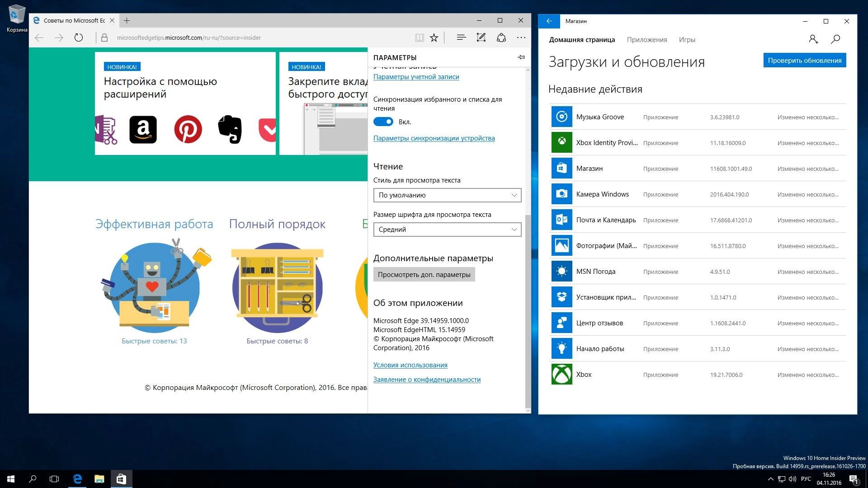Open Device sync settings link
868x488 pixels.
[434, 138]
